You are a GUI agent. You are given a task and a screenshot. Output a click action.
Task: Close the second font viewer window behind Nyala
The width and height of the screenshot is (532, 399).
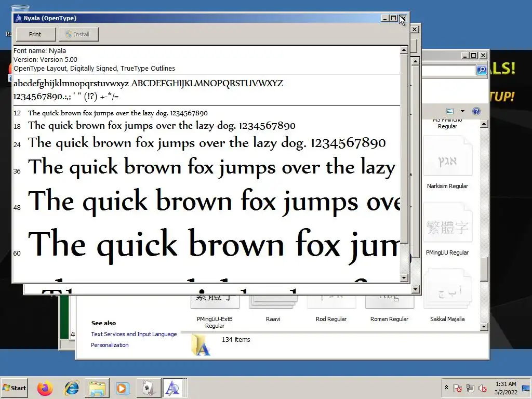point(415,30)
